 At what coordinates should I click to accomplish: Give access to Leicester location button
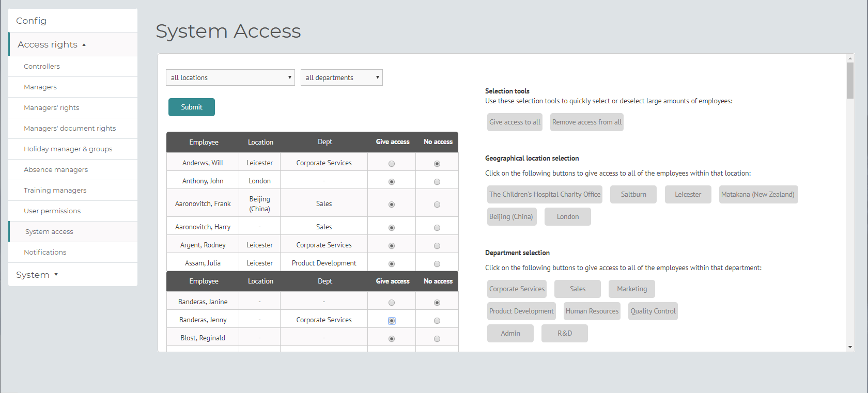688,194
